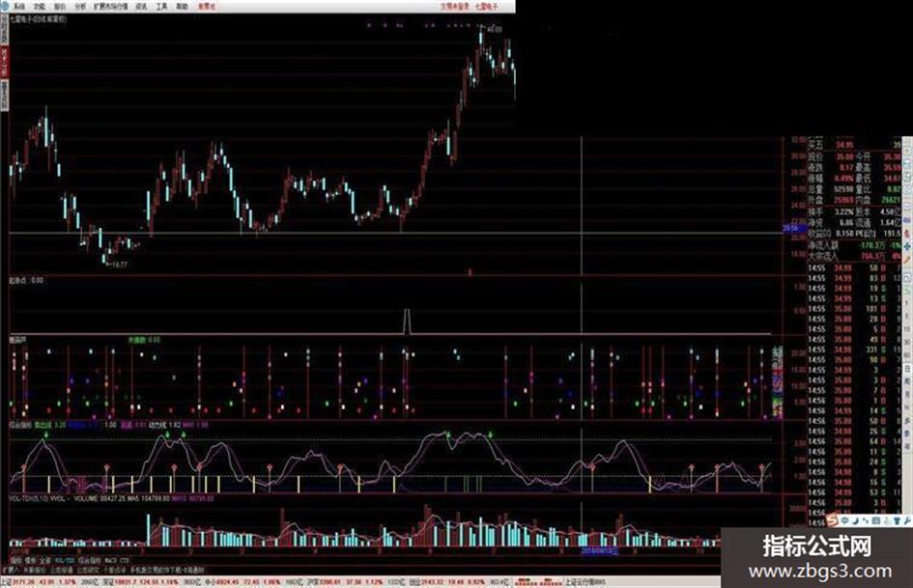Select the MACD indicator tab
913x588 pixels.
111,561
